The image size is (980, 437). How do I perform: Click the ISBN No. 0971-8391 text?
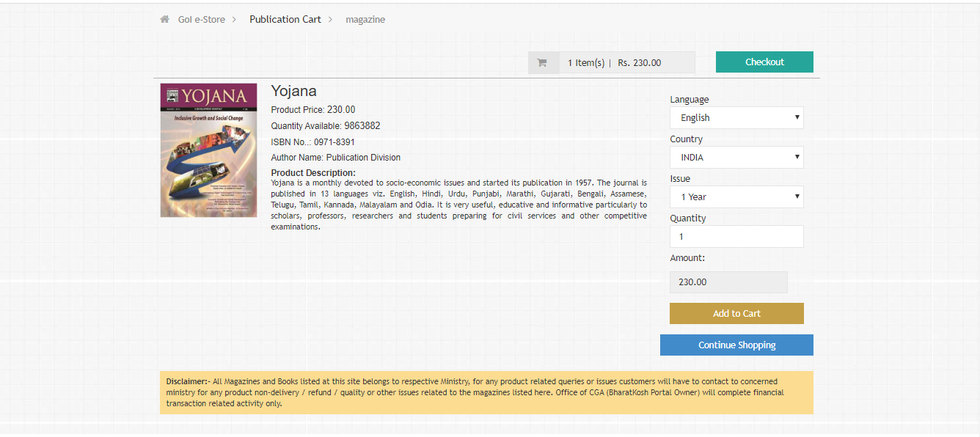click(x=313, y=142)
